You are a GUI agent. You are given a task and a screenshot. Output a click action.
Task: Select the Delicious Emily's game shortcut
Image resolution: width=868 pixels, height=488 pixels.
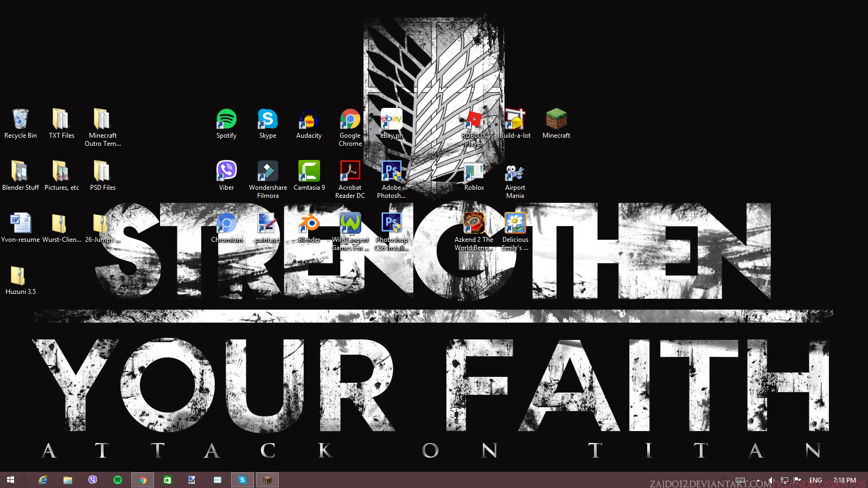coord(515,232)
